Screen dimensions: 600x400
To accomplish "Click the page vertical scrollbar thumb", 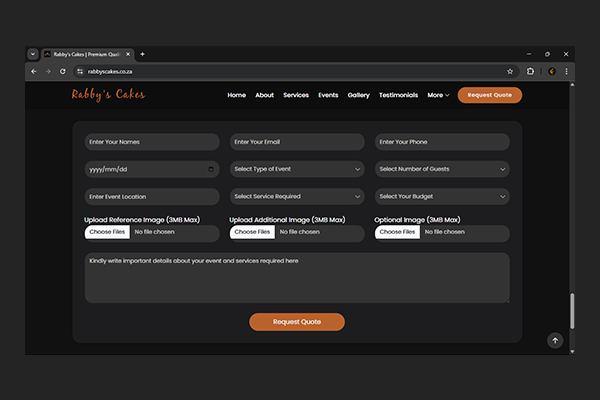I will (572, 311).
